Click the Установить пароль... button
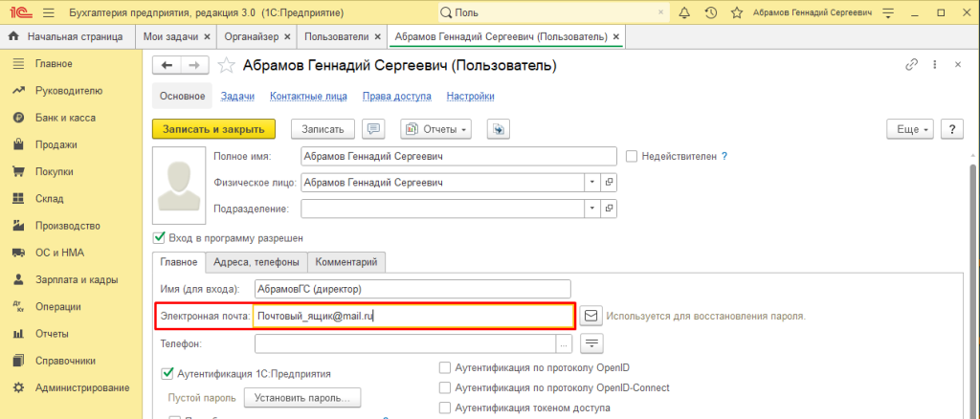The image size is (980, 419). point(302,397)
